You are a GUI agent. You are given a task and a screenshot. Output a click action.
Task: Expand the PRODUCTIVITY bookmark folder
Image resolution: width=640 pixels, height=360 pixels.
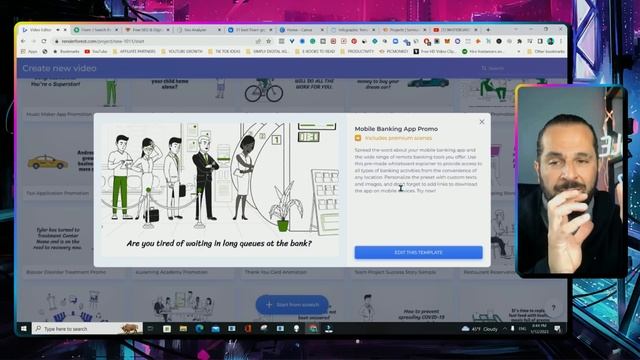tap(357, 51)
